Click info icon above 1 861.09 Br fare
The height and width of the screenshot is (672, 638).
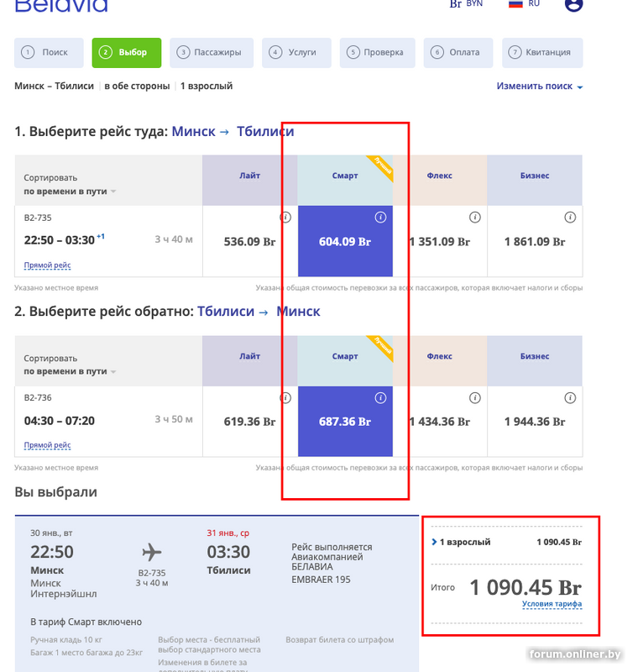[570, 218]
